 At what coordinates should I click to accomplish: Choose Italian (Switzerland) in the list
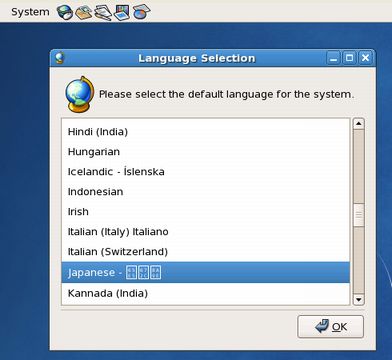[x=206, y=252]
